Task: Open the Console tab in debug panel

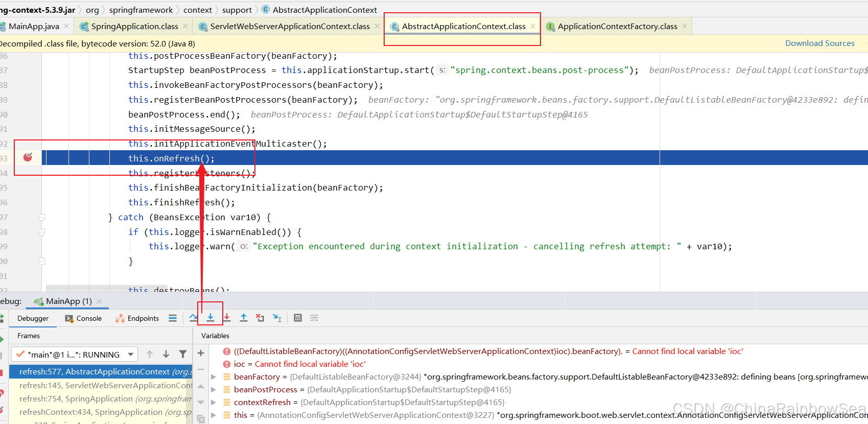Action: click(x=83, y=318)
